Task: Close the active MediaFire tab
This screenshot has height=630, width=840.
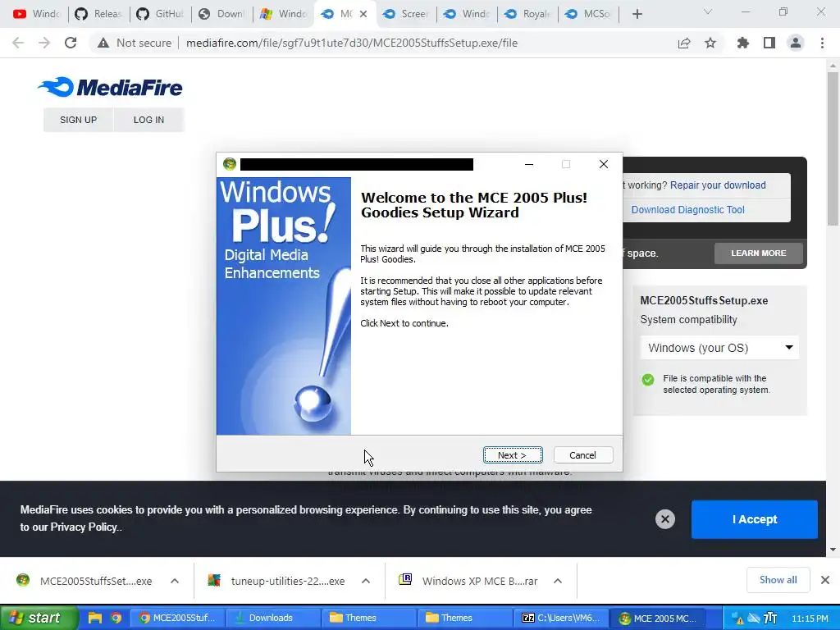Action: coord(363,14)
